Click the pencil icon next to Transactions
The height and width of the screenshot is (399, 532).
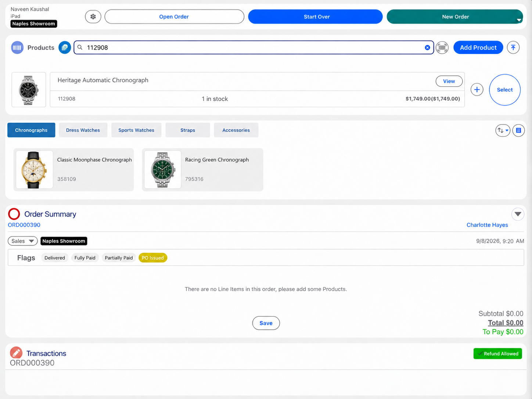click(16, 353)
